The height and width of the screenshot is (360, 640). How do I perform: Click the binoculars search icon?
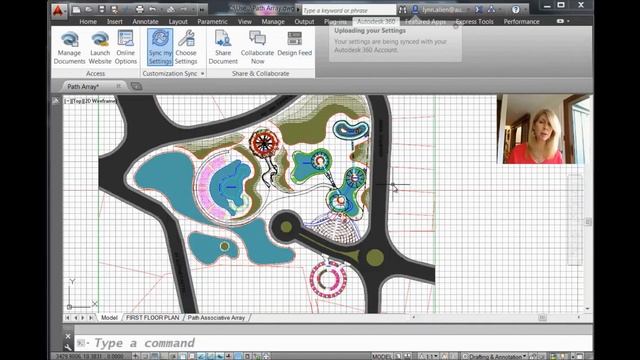402,9
